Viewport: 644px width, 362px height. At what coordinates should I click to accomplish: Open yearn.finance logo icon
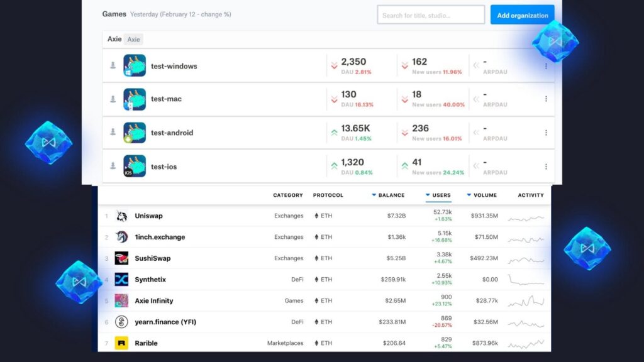click(x=121, y=322)
